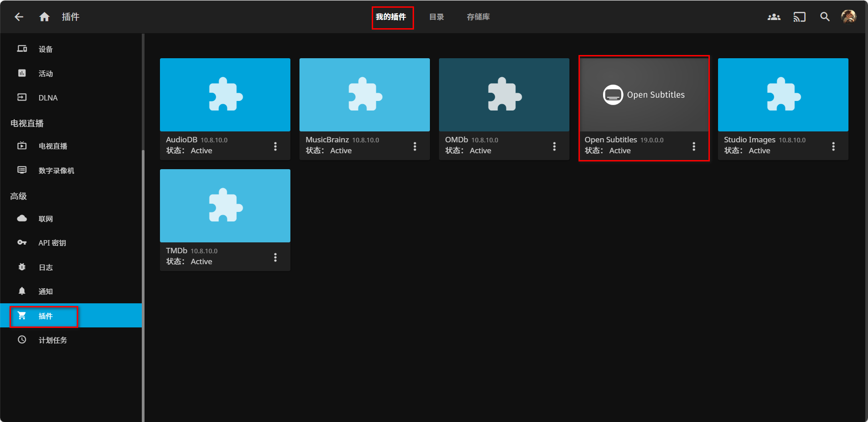Open the 日志 logs sidebar item

tap(45, 267)
